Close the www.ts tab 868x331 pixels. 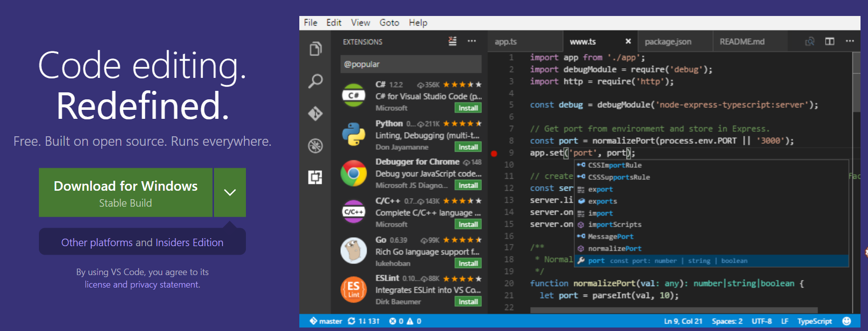628,41
